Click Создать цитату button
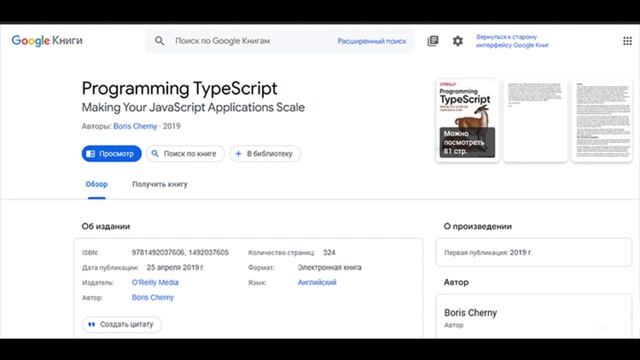 (122, 324)
